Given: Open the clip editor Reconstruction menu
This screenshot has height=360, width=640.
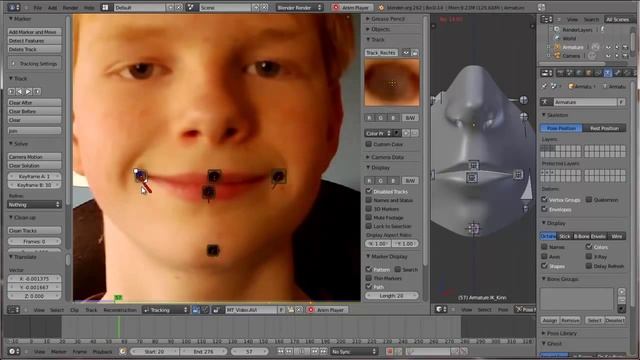Looking at the screenshot, I should (x=120, y=310).
